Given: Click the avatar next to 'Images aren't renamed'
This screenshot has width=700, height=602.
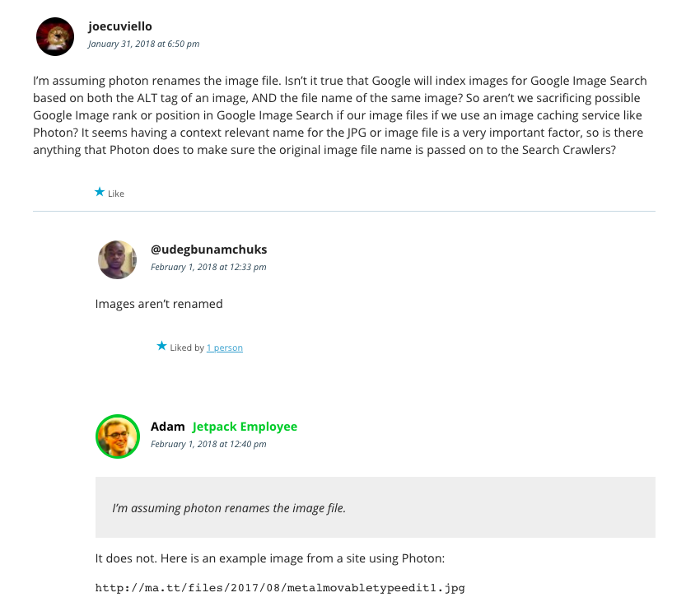Looking at the screenshot, I should 117,259.
